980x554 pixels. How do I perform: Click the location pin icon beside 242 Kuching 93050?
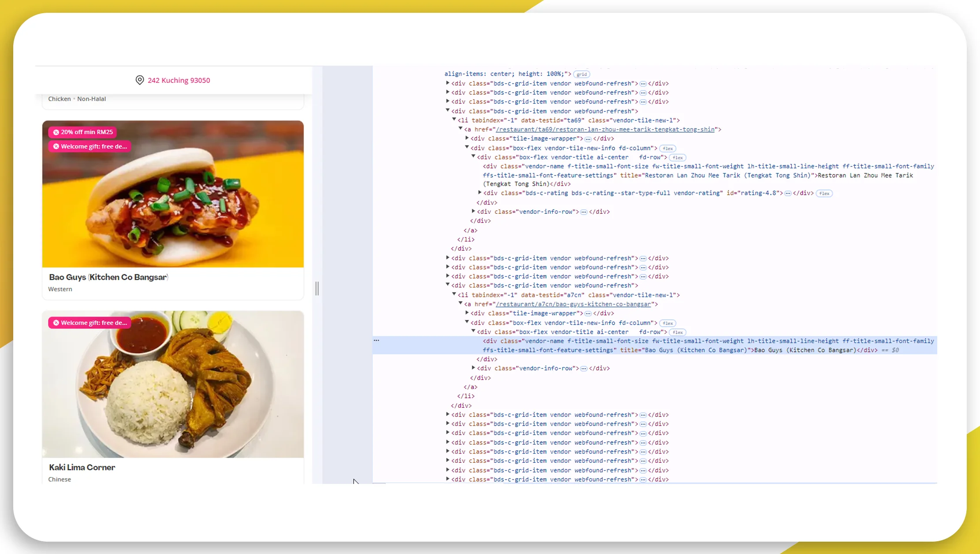[139, 80]
